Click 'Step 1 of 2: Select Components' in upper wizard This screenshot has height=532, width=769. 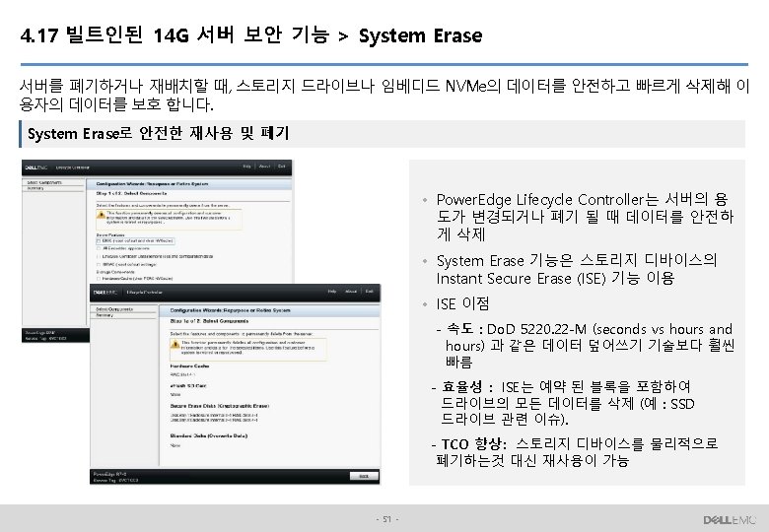tap(131, 193)
